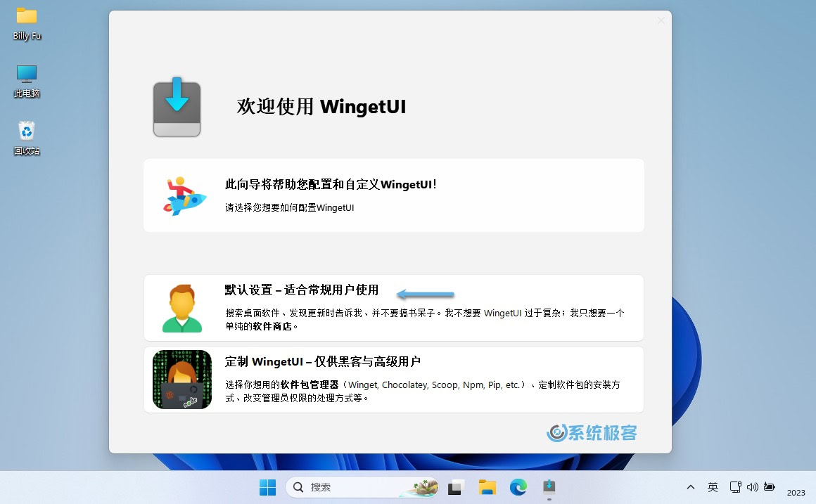This screenshot has height=504, width=816.
Task: Open File Explorer from the taskbar
Action: tap(487, 486)
